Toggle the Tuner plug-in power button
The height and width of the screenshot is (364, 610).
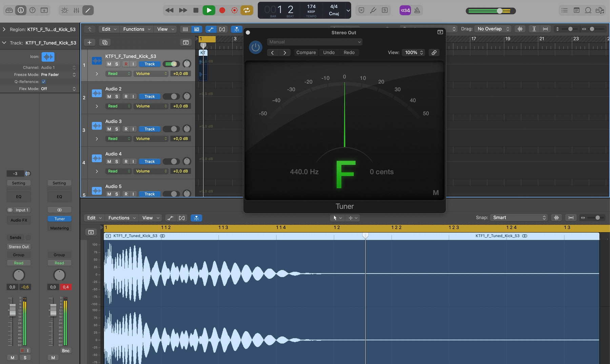coord(256,47)
